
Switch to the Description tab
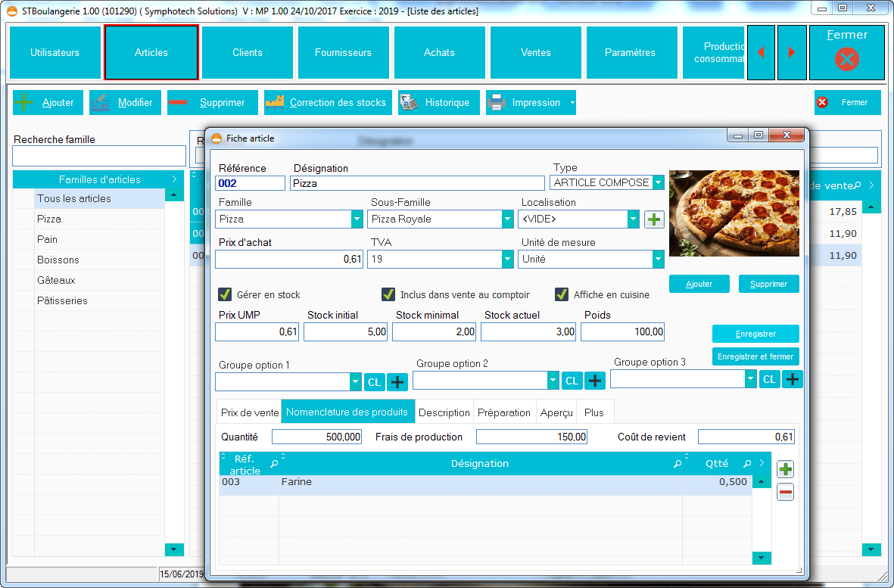(x=444, y=412)
